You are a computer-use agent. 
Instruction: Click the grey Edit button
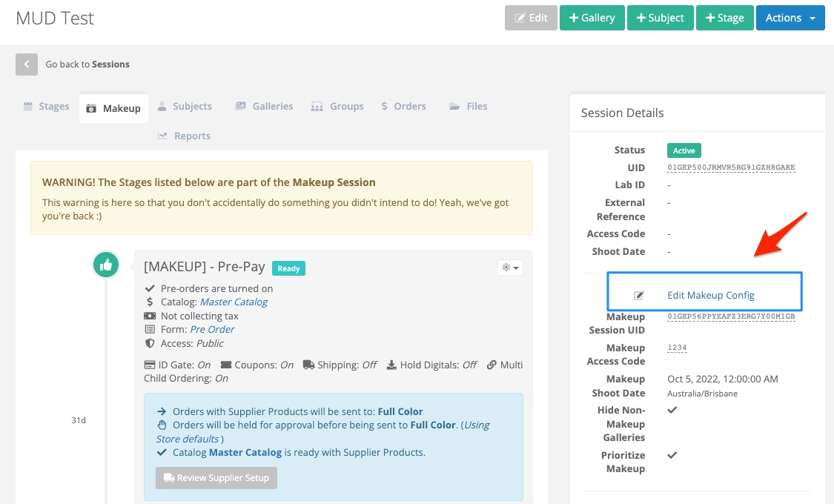point(531,18)
